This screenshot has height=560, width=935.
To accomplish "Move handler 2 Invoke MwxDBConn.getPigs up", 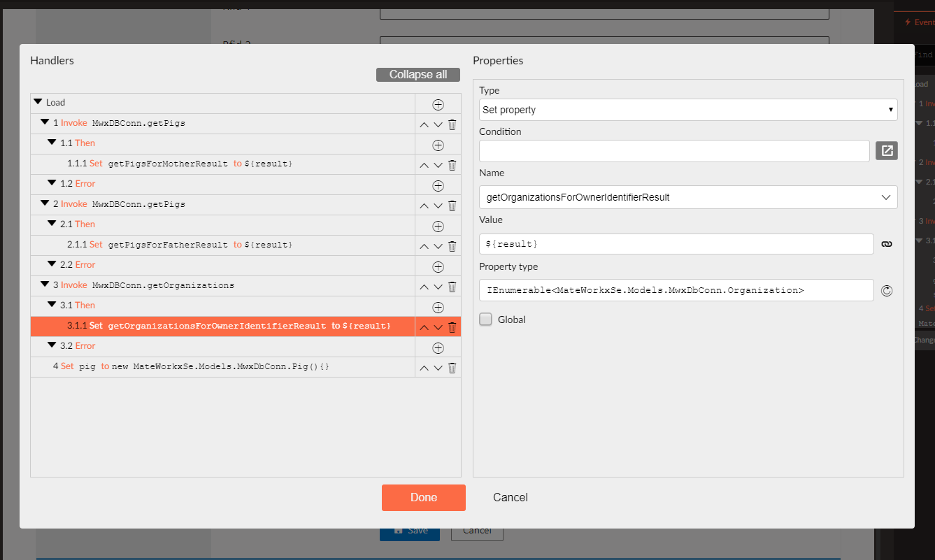I will point(424,206).
